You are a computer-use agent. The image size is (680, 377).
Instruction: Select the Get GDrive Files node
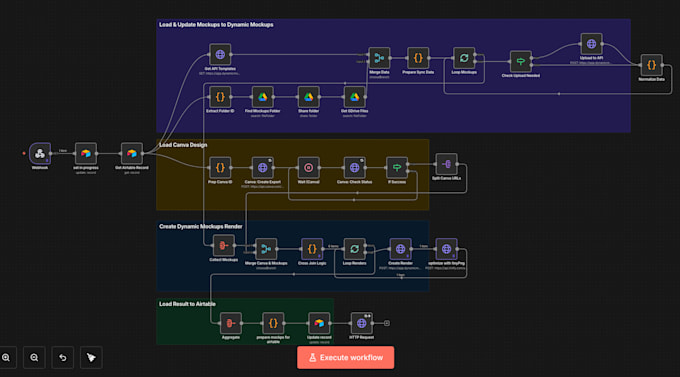tap(354, 97)
